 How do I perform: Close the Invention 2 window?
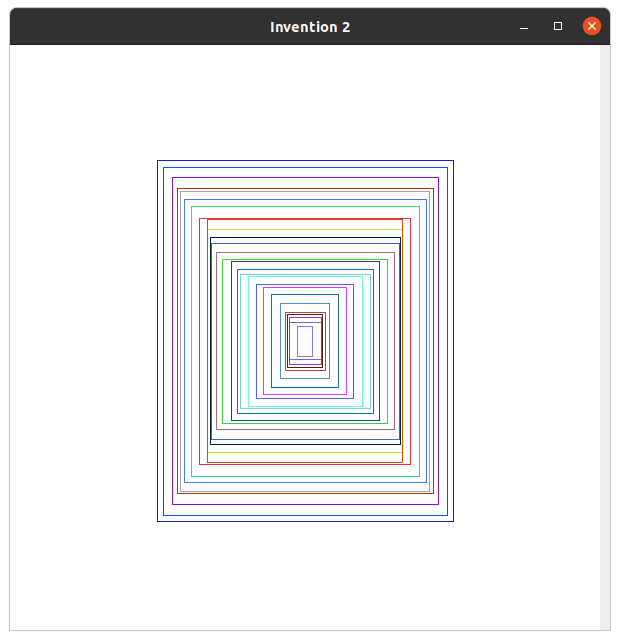[592, 27]
